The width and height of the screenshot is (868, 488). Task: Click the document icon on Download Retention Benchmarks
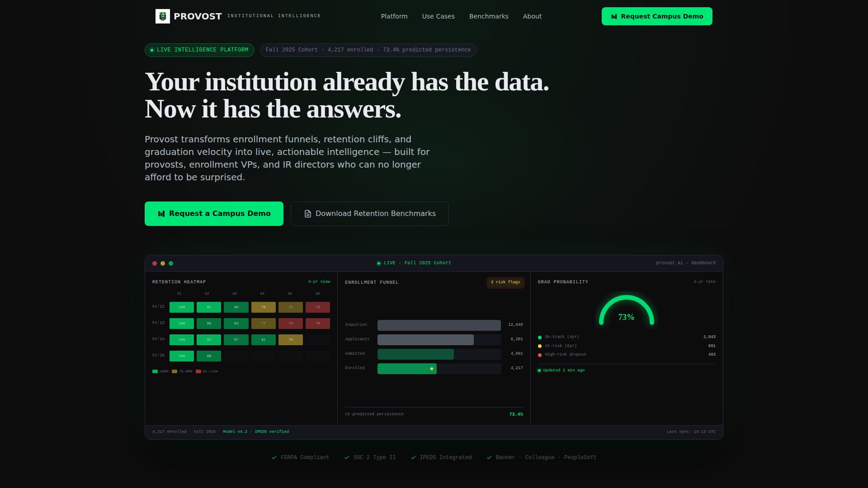coord(308,214)
